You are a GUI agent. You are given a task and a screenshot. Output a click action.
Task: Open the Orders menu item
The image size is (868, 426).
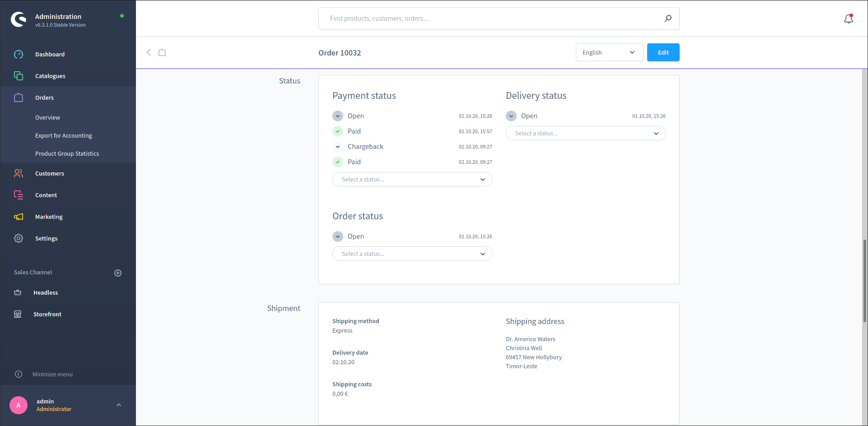pyautogui.click(x=68, y=97)
